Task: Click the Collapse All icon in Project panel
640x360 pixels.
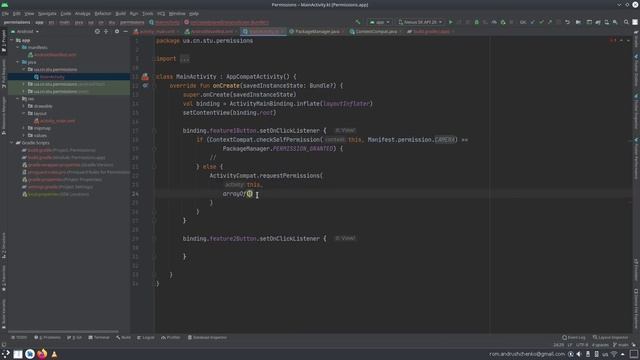Action: [x=106, y=31]
